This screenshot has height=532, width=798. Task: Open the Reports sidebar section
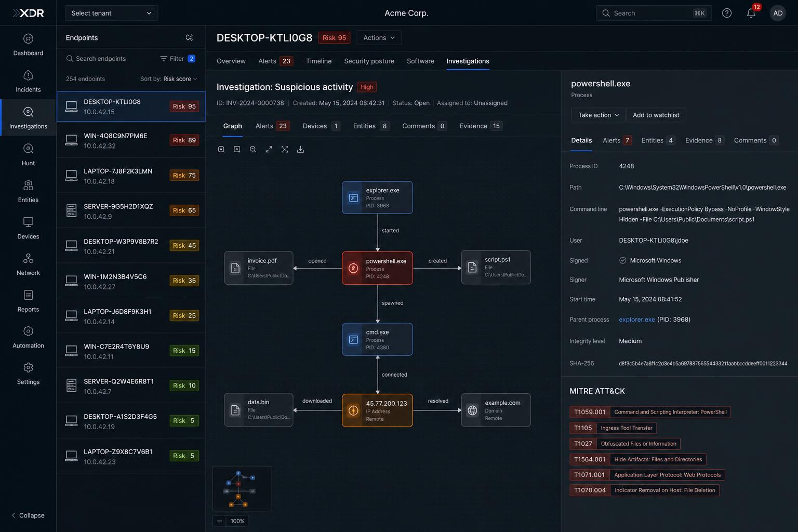tap(28, 301)
